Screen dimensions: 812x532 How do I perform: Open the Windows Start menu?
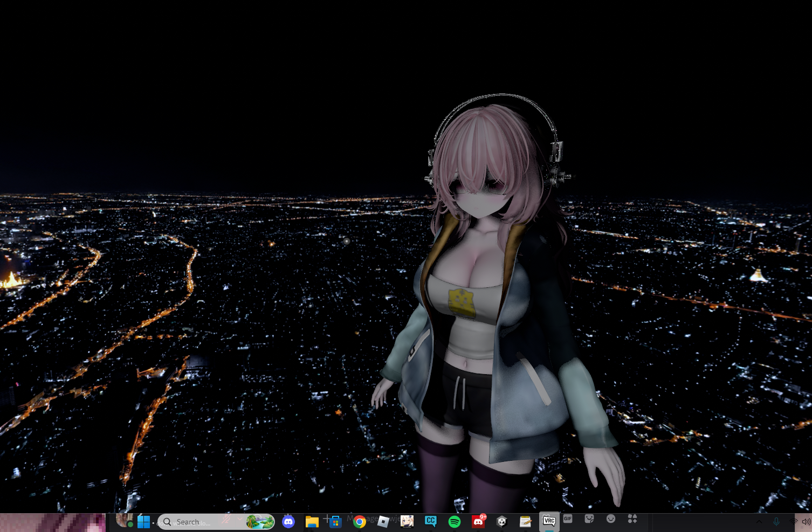tap(143, 522)
